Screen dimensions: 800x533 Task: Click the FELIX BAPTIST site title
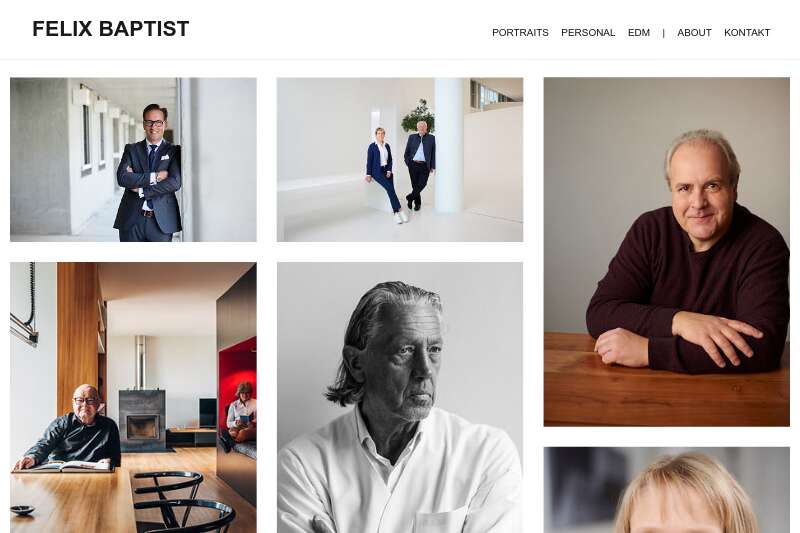click(111, 29)
